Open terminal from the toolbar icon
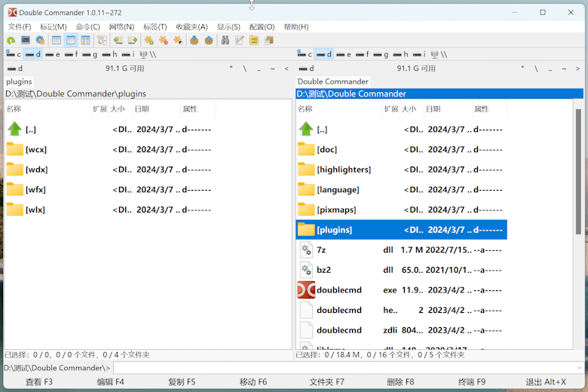588x392 pixels. (26, 40)
